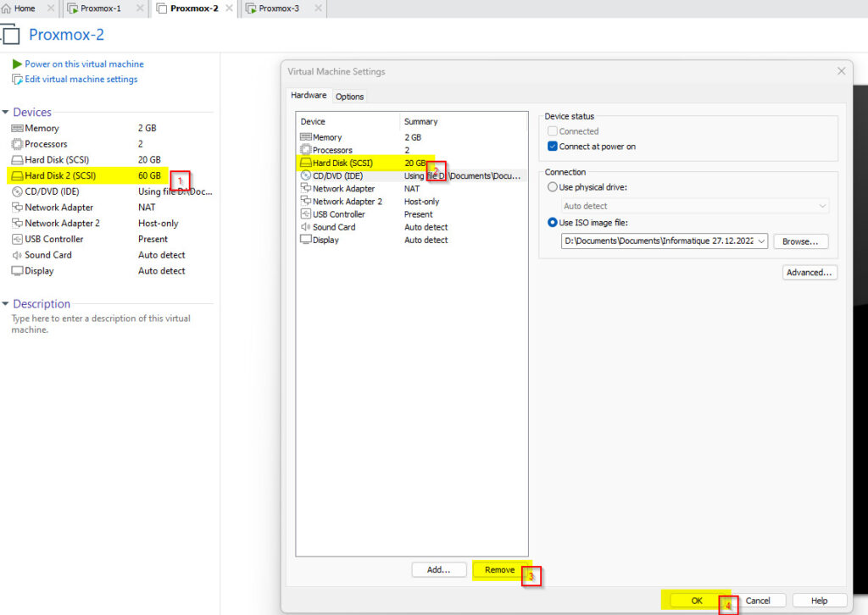Switch to the Home tab
Screen dimensions: 868x615
25,8
